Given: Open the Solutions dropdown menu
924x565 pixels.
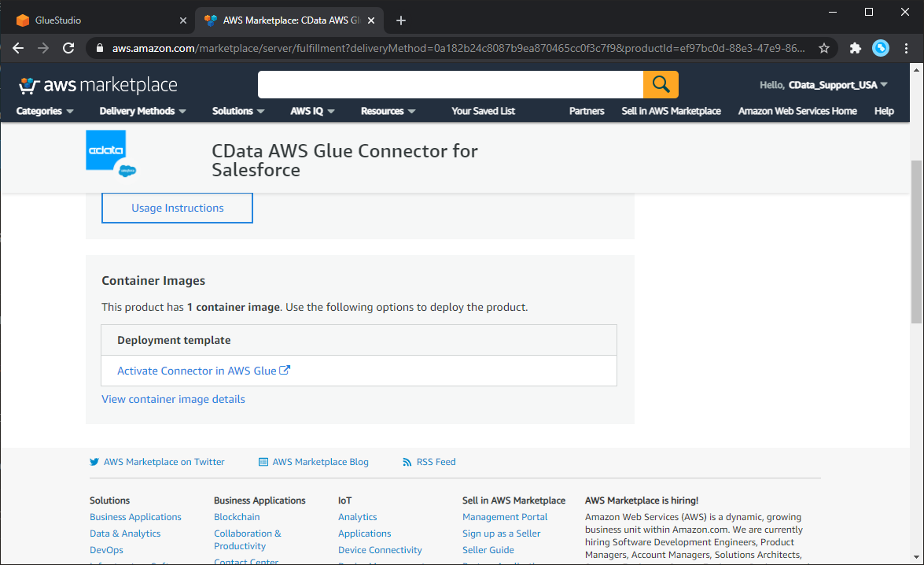Looking at the screenshot, I should coord(238,111).
